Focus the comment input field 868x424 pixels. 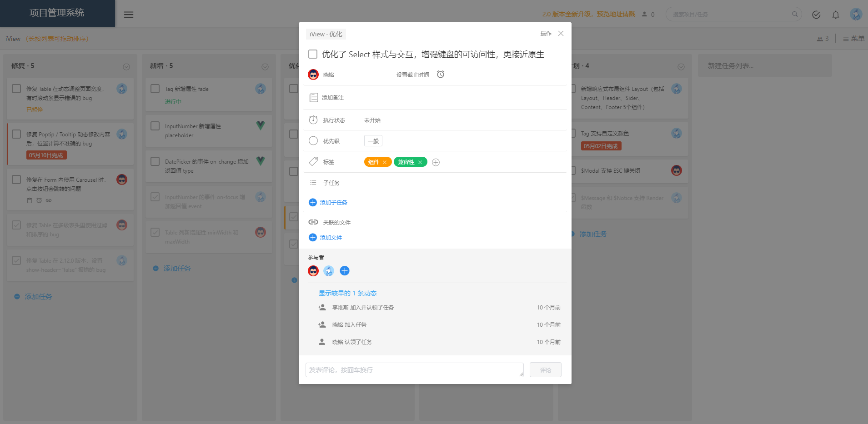click(x=415, y=370)
